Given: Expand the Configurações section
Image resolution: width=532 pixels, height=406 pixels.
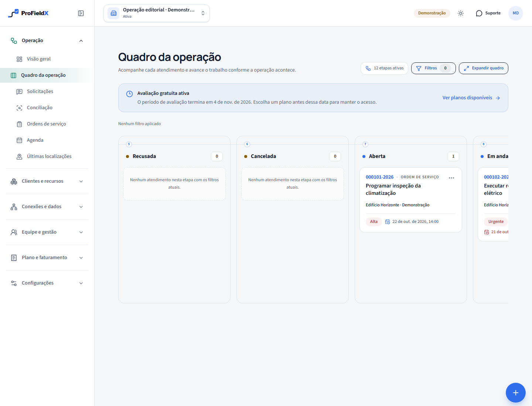Looking at the screenshot, I should [x=47, y=283].
